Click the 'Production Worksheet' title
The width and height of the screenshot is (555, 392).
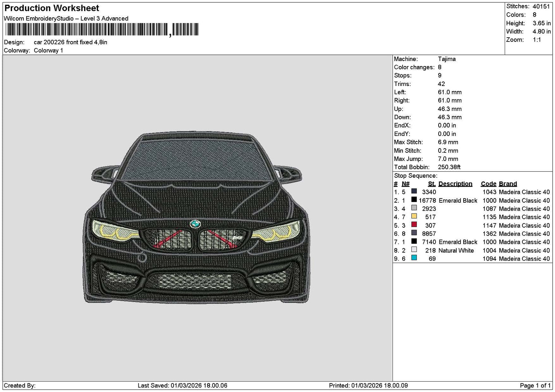tap(52, 8)
